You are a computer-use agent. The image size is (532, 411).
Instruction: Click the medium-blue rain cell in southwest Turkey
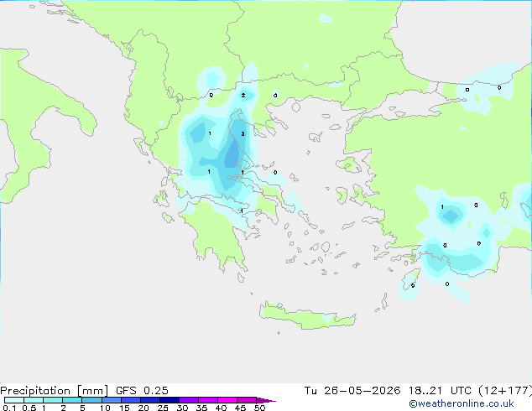[451, 216]
